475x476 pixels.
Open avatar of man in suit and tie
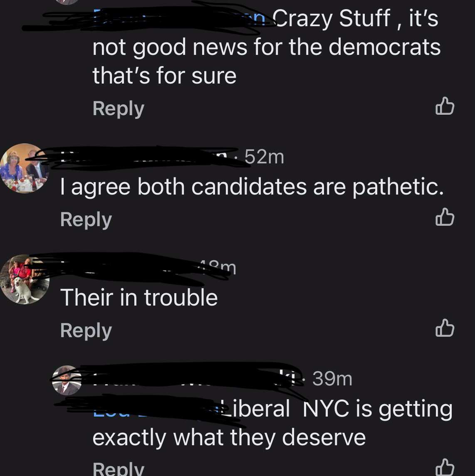click(67, 380)
